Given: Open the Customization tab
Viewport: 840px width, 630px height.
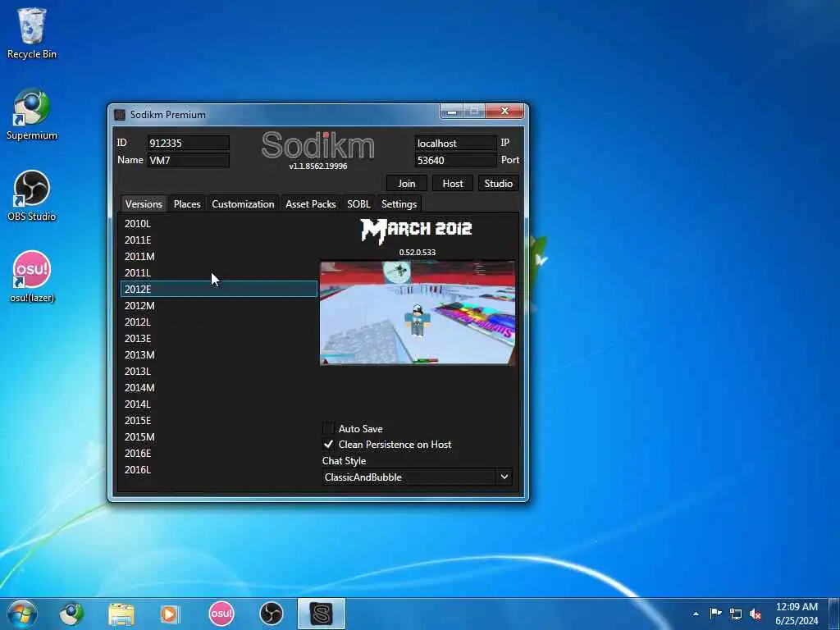Looking at the screenshot, I should 243,204.
